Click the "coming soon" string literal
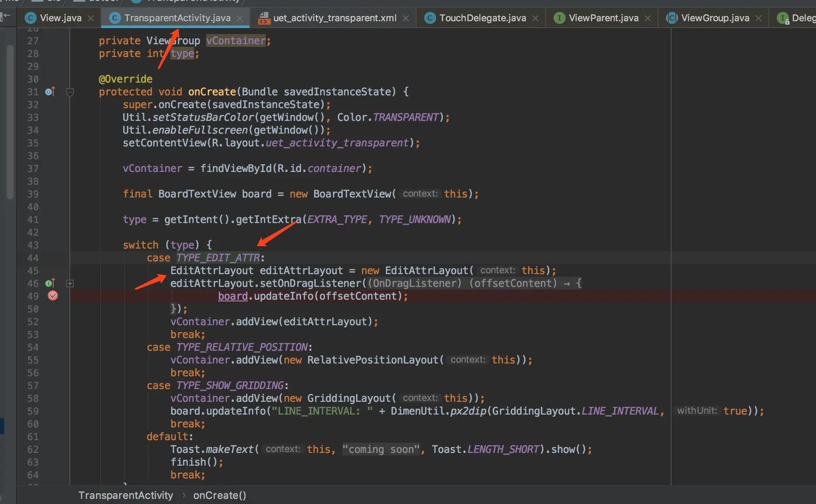Image resolution: width=816 pixels, height=504 pixels. [x=382, y=449]
